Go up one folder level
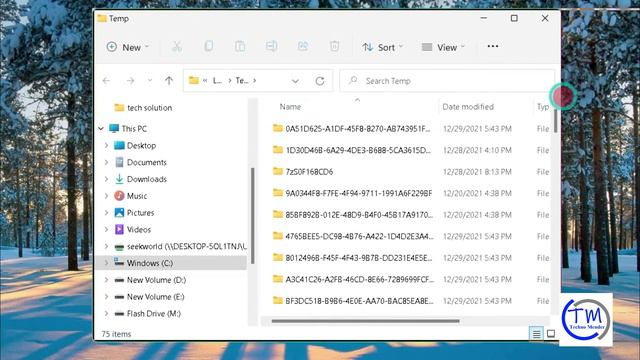This screenshot has width=640, height=360. point(169,81)
